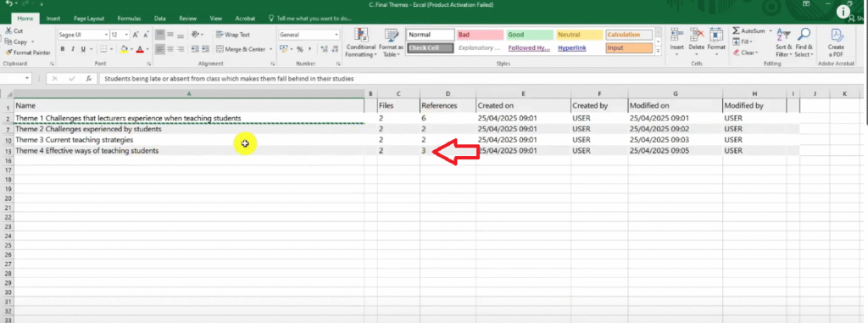The width and height of the screenshot is (868, 323).
Task: Click the formula bar text
Action: click(229, 79)
